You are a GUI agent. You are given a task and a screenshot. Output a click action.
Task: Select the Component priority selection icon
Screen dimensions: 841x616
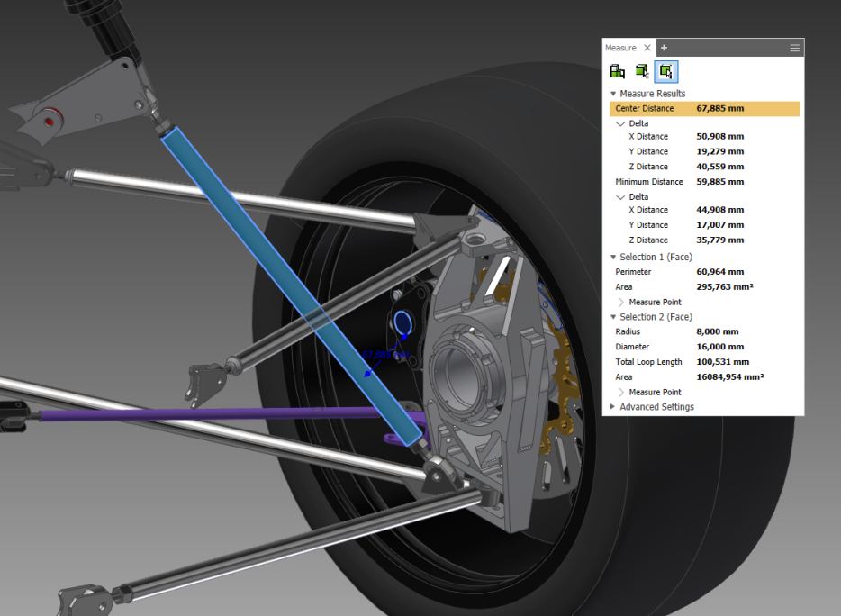(x=618, y=71)
